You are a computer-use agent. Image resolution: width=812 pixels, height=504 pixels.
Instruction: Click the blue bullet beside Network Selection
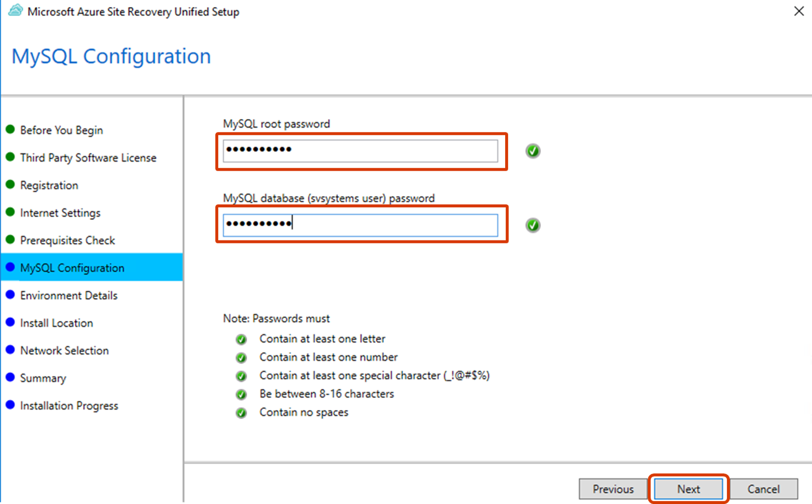pyautogui.click(x=10, y=350)
